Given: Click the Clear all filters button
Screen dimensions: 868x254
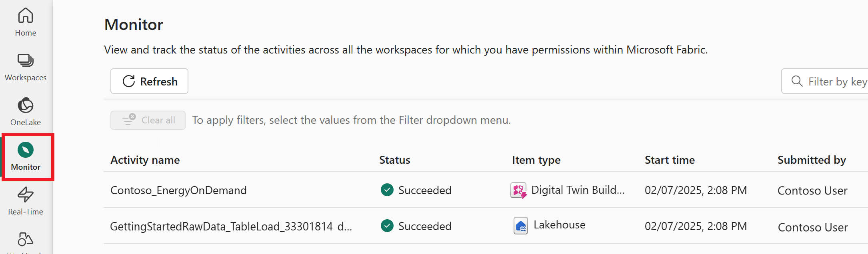Looking at the screenshot, I should 148,120.
